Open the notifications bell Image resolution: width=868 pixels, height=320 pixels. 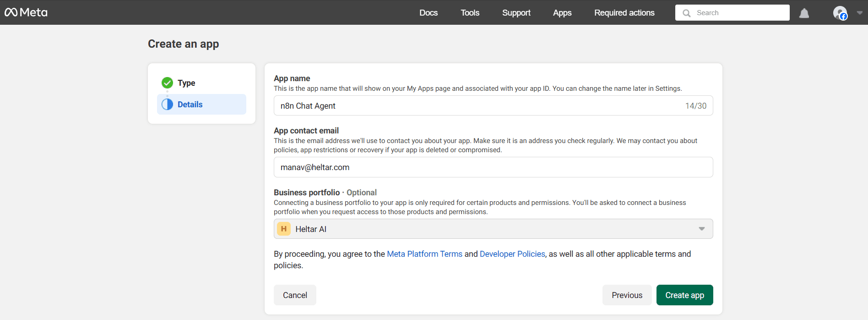pyautogui.click(x=804, y=13)
